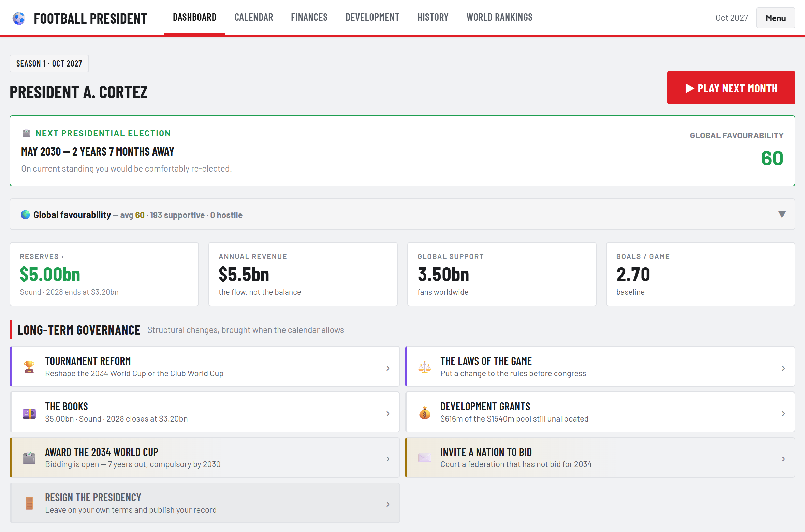Click the trophy icon for Tournament Reform
The width and height of the screenshot is (805, 532).
[29, 367]
